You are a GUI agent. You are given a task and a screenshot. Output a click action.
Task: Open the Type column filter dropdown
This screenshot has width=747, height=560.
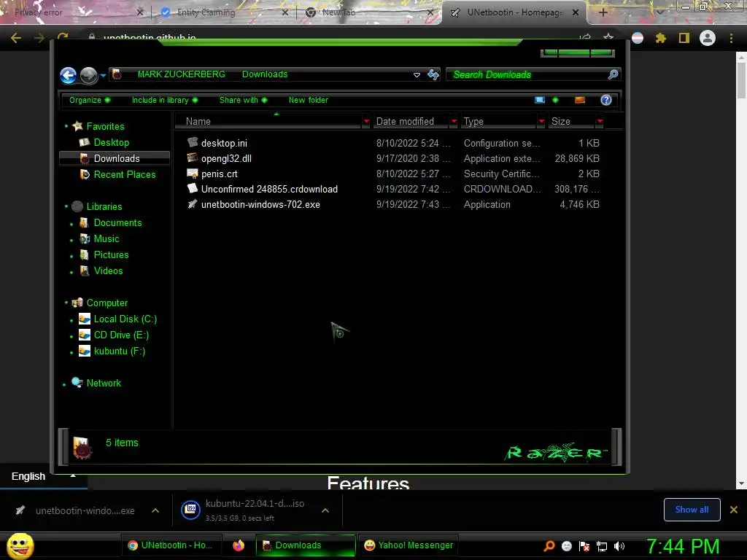point(541,122)
